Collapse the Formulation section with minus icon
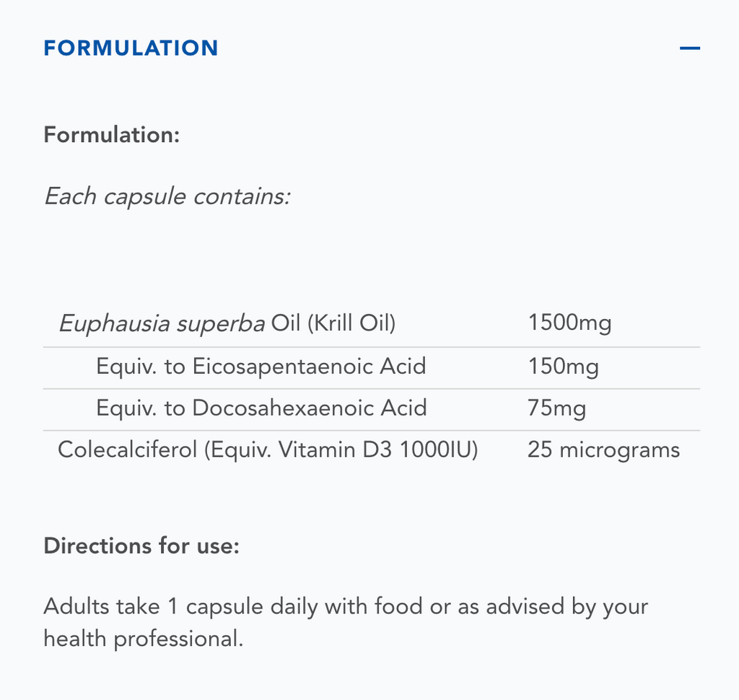 click(689, 48)
